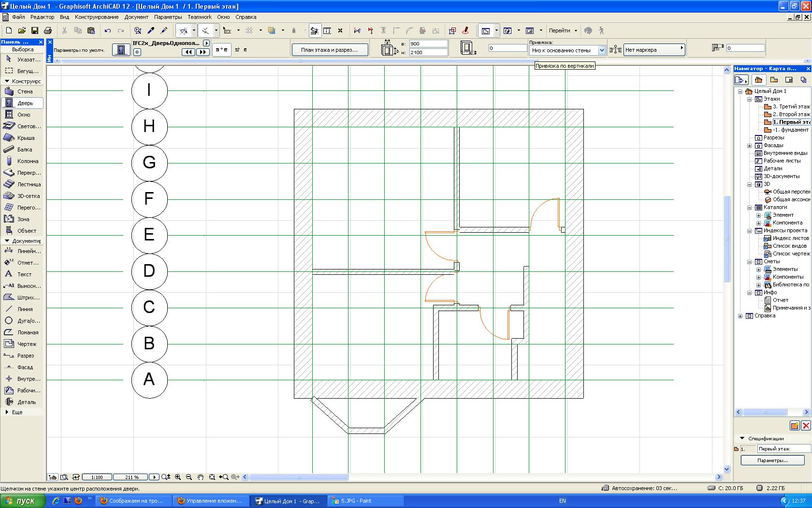The image size is (812, 508).
Task: Open the Teamwork menu
Action: tap(200, 17)
